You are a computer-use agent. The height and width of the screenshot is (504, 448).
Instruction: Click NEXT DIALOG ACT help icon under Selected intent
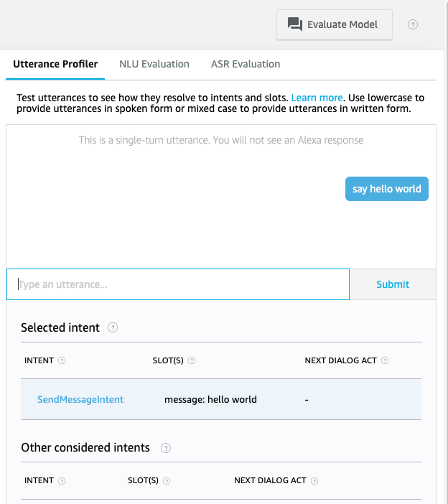[x=385, y=360]
